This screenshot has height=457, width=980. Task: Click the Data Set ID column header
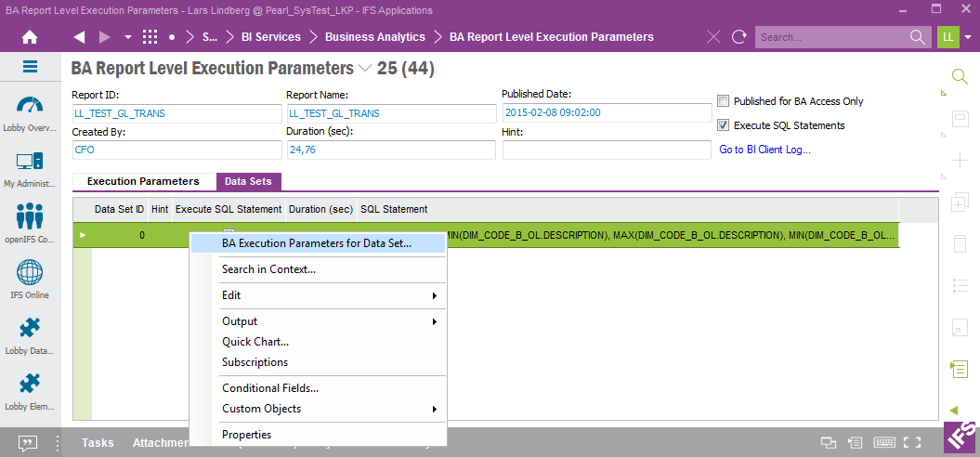[120, 209]
